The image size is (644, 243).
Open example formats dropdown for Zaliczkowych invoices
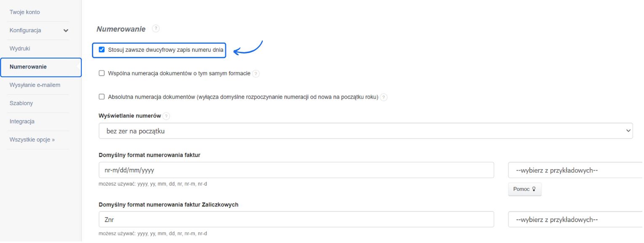click(x=575, y=219)
